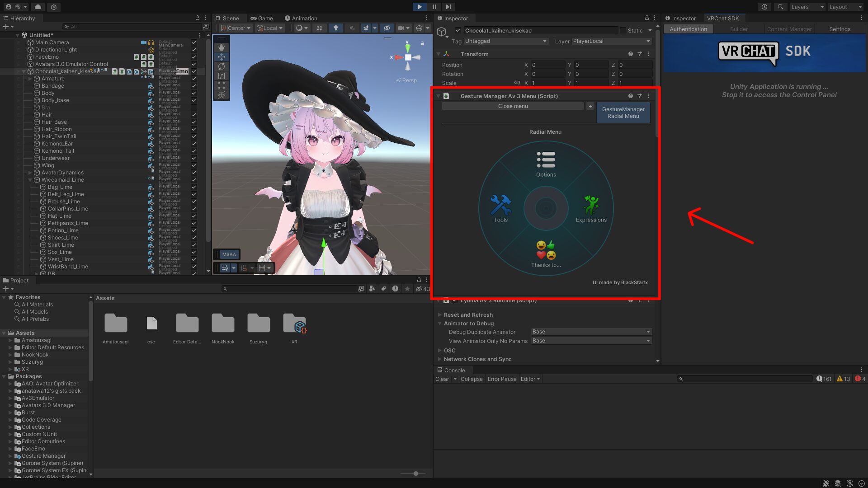Select the Rotate tool in the Scene toolbar
The width and height of the screenshot is (868, 488).
[x=221, y=66]
